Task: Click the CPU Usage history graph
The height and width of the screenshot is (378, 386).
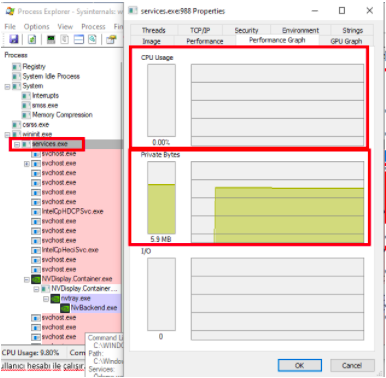Action: pyautogui.click(x=277, y=105)
